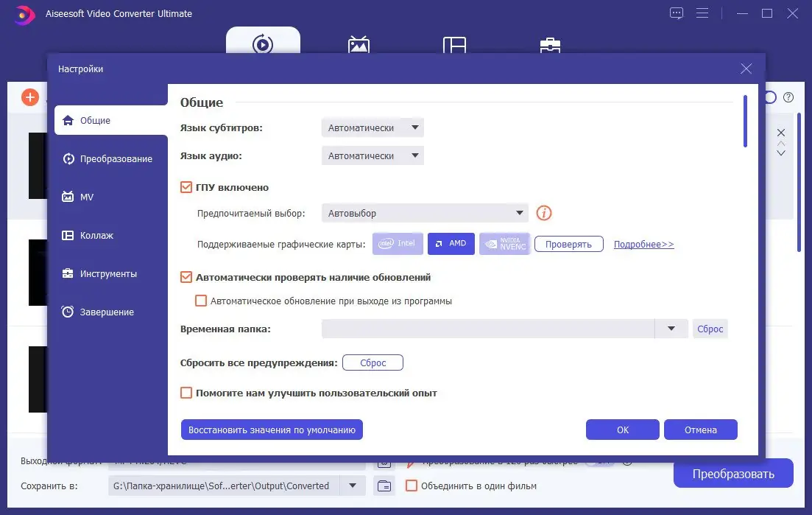Enable Автоматическое обновление при выходе из программы
Screen dimensions: 812x515
tap(201, 301)
